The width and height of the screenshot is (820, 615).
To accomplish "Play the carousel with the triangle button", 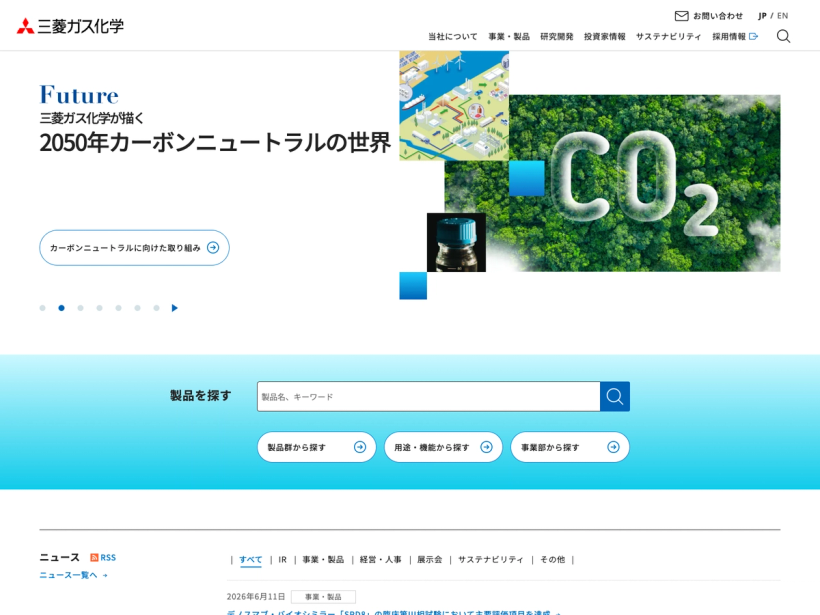I will [175, 308].
